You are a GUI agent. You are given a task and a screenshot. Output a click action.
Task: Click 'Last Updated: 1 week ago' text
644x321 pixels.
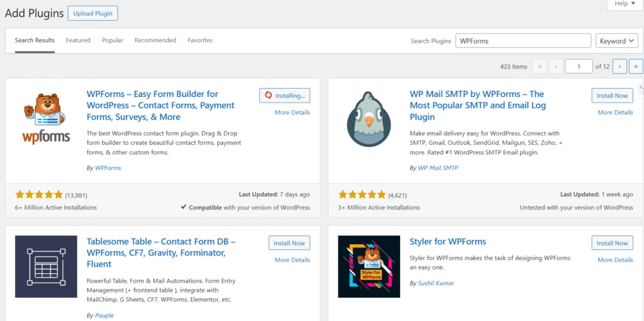(x=597, y=194)
